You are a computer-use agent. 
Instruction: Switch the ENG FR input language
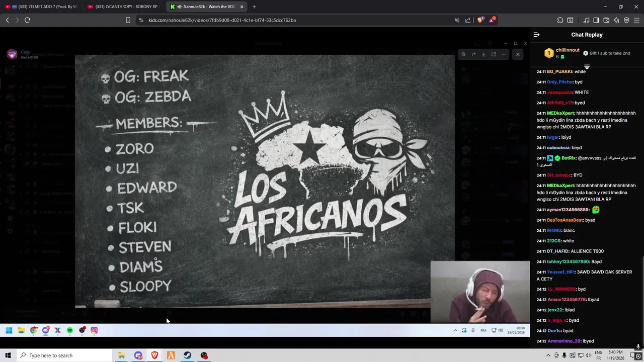click(599, 355)
